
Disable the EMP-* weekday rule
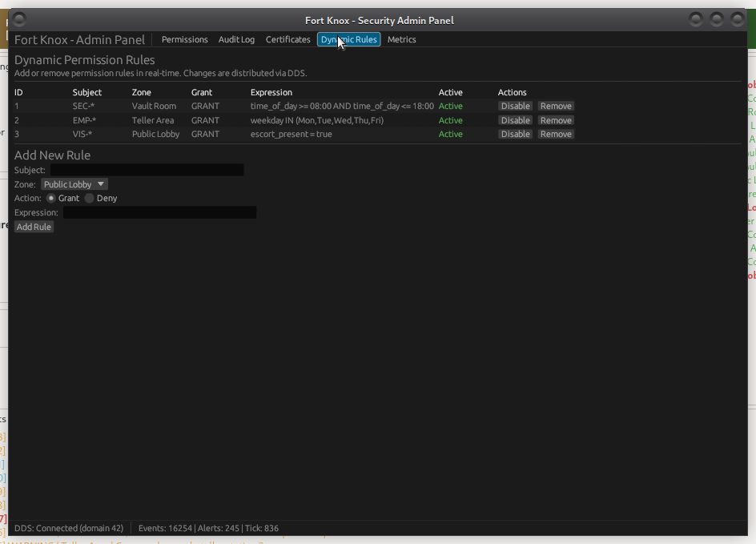pyautogui.click(x=515, y=120)
